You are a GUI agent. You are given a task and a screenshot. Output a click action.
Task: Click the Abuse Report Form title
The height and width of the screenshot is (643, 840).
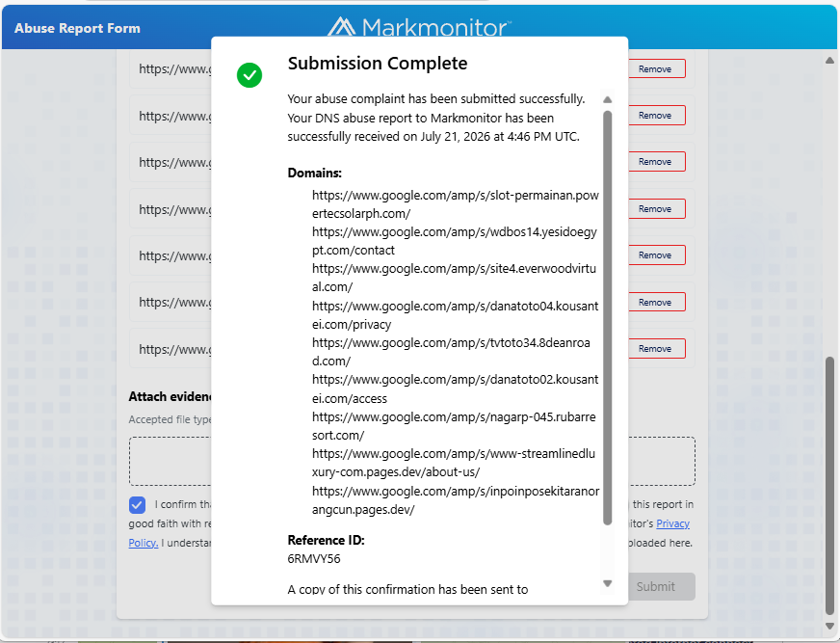point(77,28)
